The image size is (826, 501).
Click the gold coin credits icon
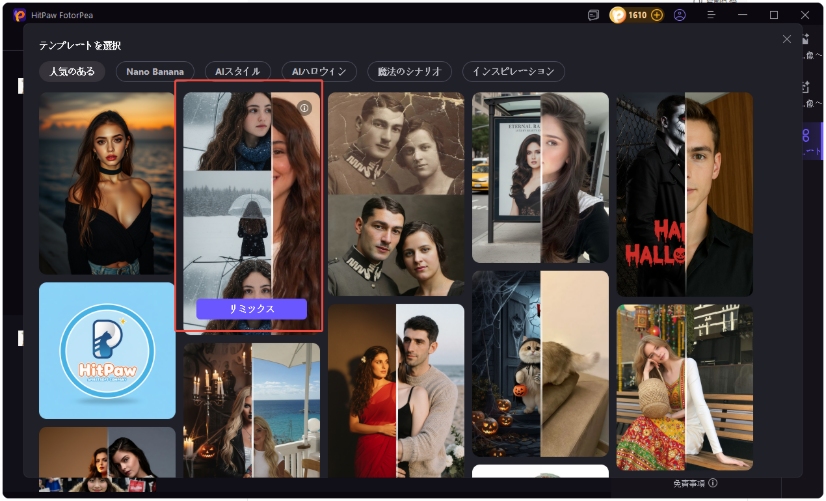click(618, 15)
